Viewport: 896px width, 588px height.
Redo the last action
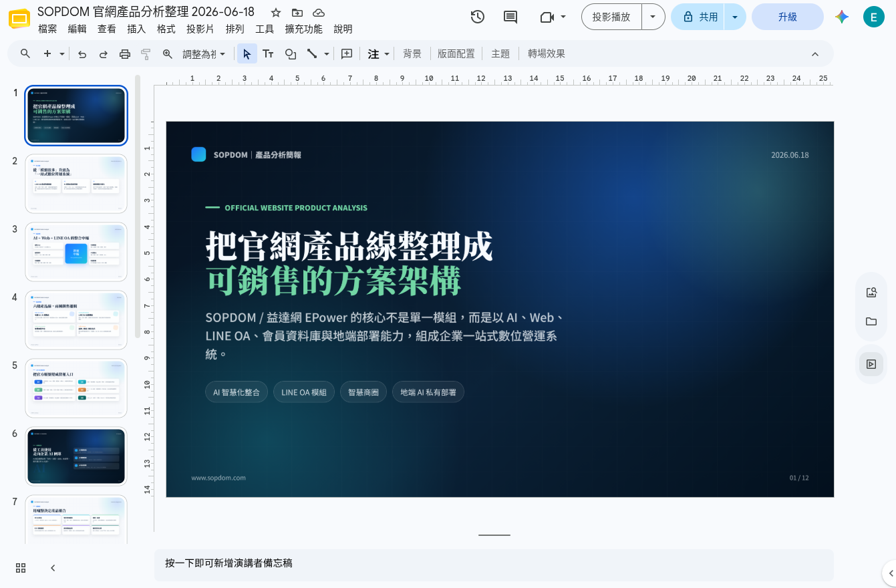point(104,54)
